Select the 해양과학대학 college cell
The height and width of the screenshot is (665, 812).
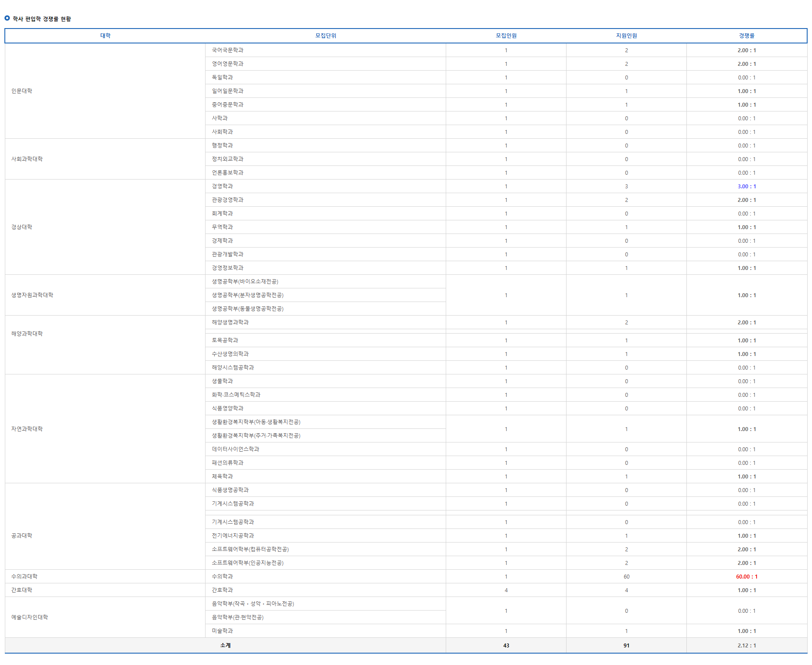click(105, 345)
